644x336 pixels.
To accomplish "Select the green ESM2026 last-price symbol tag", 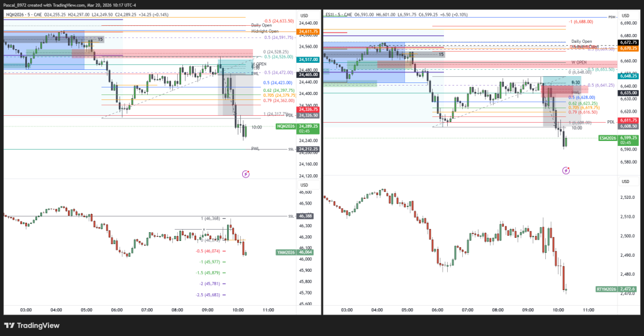I will 608,137.
